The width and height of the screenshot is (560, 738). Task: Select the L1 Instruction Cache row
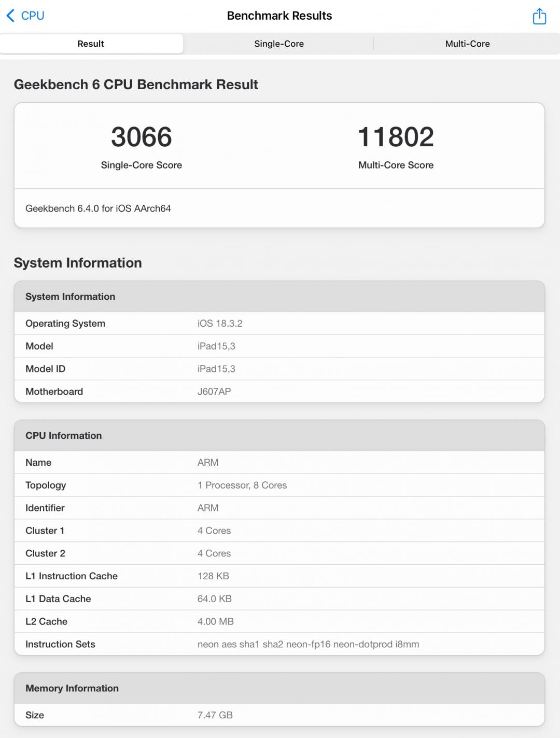[x=279, y=576]
